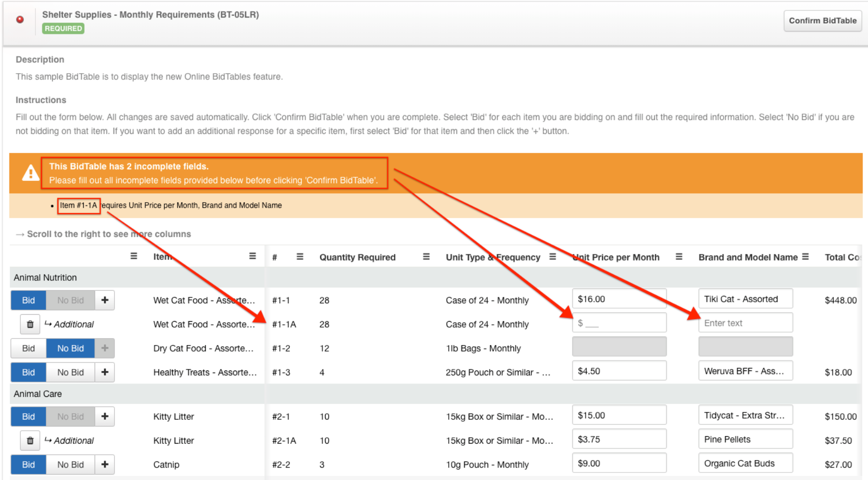
Task: Click the 1lb Bags - Monthly unit cell
Action: click(483, 349)
